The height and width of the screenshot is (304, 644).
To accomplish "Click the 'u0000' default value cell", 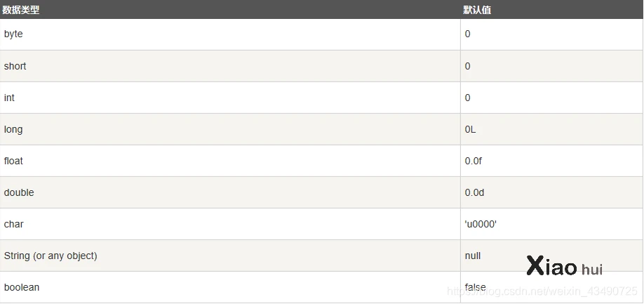I will [x=481, y=224].
